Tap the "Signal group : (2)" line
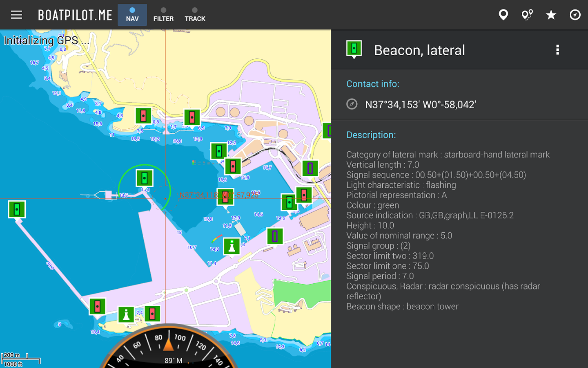This screenshot has height=368, width=588. [x=379, y=246]
